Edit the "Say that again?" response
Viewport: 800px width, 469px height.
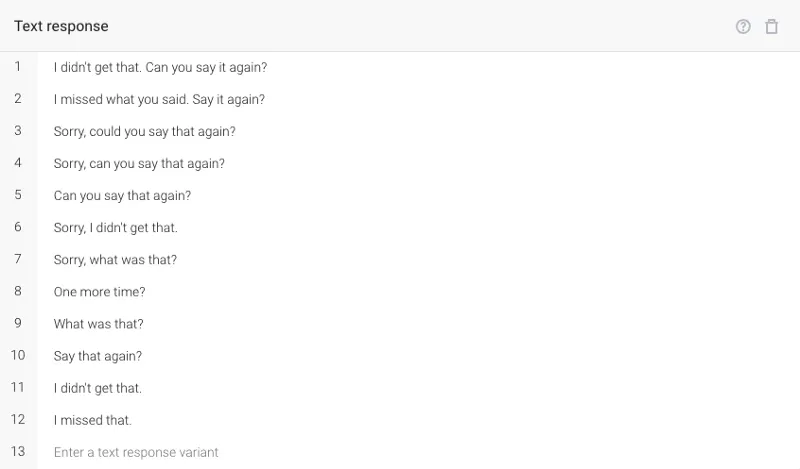pyautogui.click(x=97, y=356)
